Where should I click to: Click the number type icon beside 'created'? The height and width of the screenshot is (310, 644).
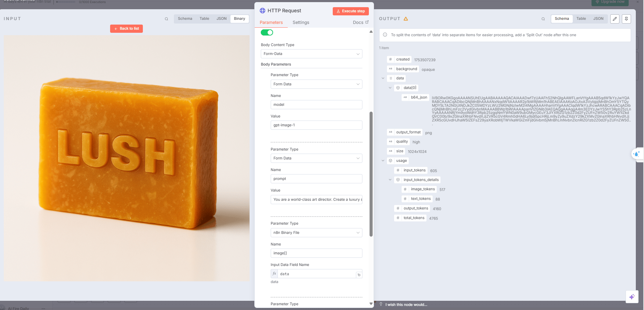[x=390, y=59]
